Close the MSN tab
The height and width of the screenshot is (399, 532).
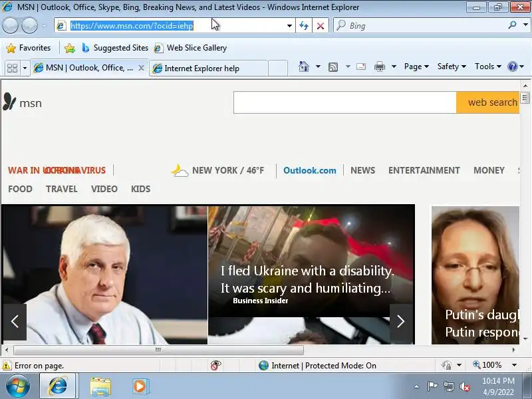pyautogui.click(x=141, y=68)
